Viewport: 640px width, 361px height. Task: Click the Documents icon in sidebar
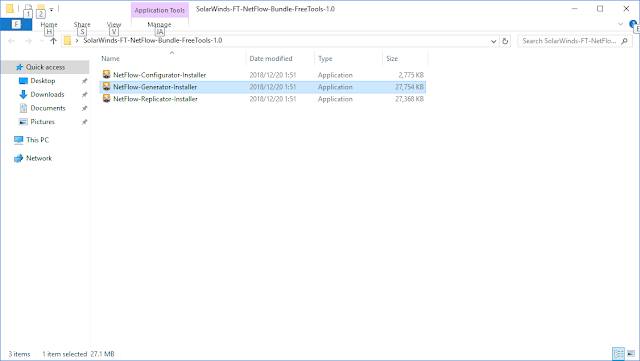tap(23, 108)
